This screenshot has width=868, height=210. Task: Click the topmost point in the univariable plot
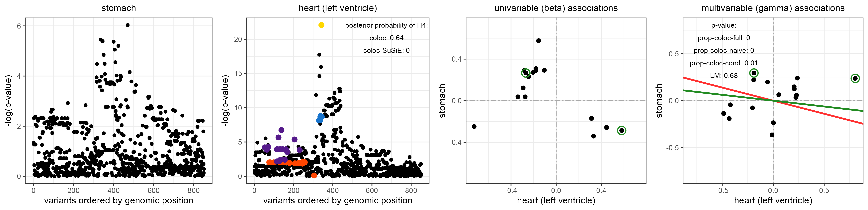tap(538, 41)
